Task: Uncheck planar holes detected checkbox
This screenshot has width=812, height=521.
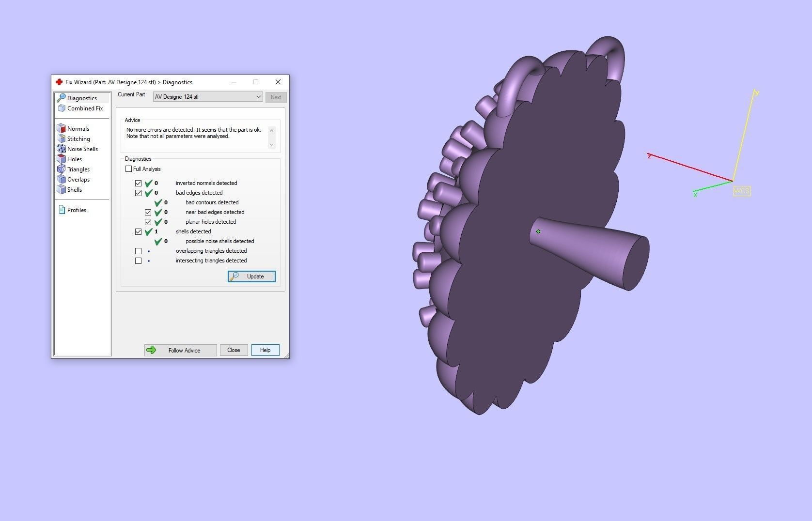Action: tap(148, 222)
